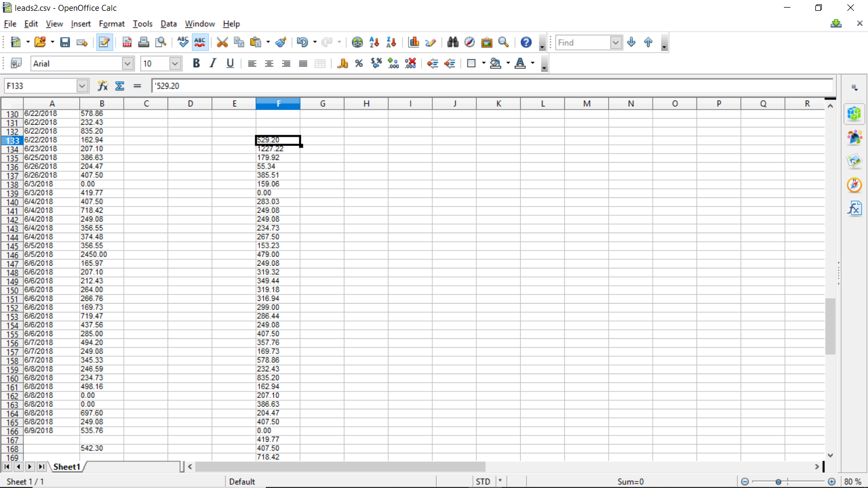Select the Sheet1 tab
Viewport: 868px width, 488px height.
tap(67, 467)
